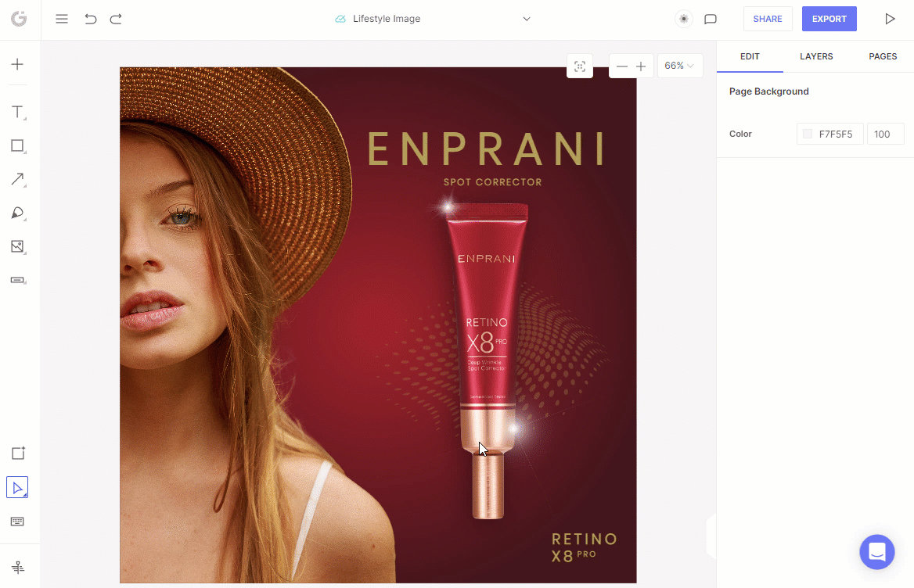The image size is (914, 588).
Task: Click the plus add element icon
Action: pos(17,64)
